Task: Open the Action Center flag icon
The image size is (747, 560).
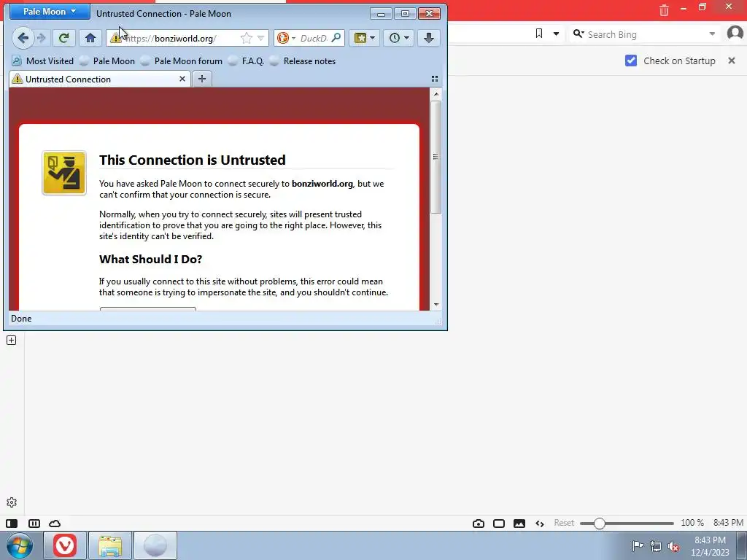Action: tap(638, 546)
